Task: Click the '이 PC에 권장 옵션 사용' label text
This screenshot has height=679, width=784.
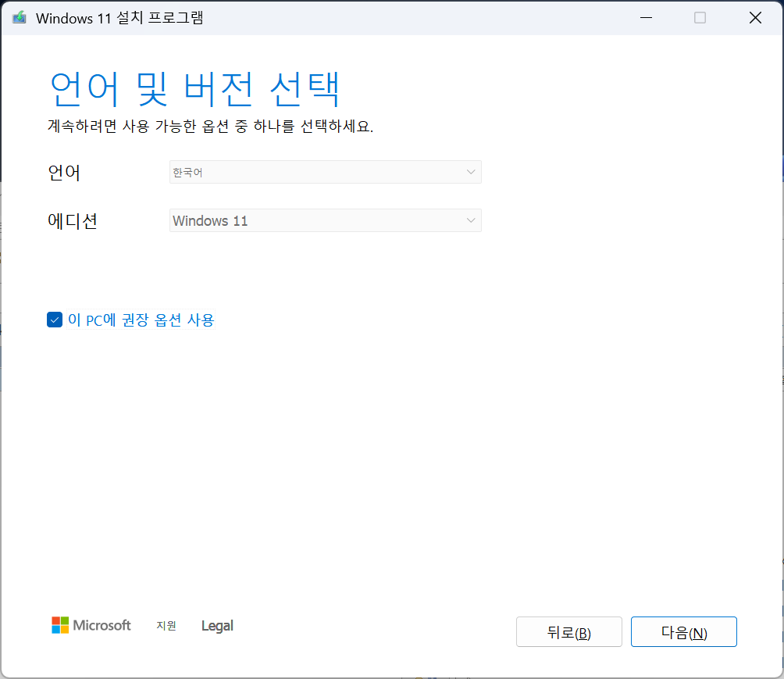Action: (x=141, y=320)
